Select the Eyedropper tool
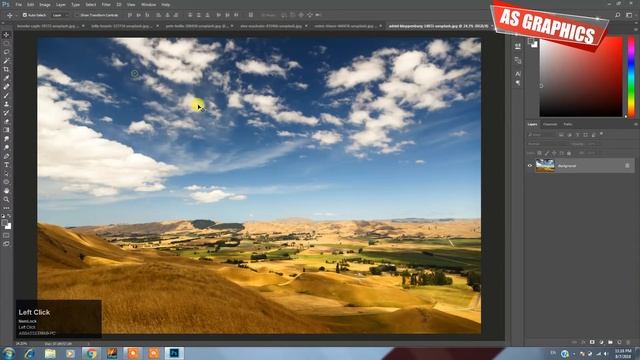Viewport: 640px width, 360px height. coord(6,78)
